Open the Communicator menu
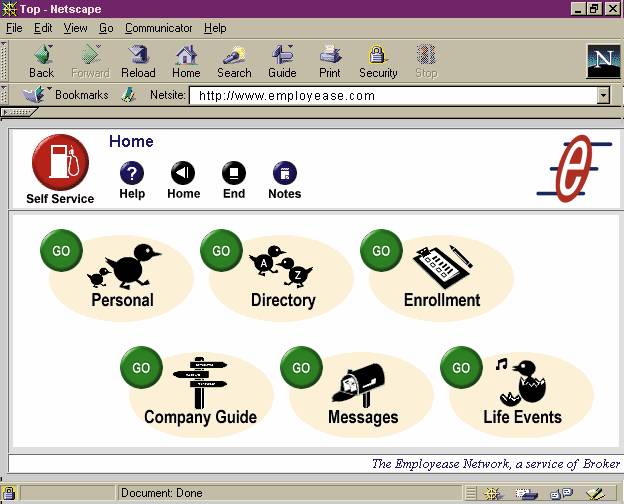 [158, 28]
